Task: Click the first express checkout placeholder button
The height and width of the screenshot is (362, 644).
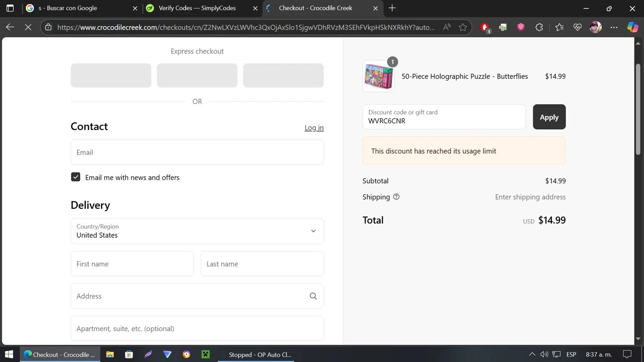Action: (111, 75)
